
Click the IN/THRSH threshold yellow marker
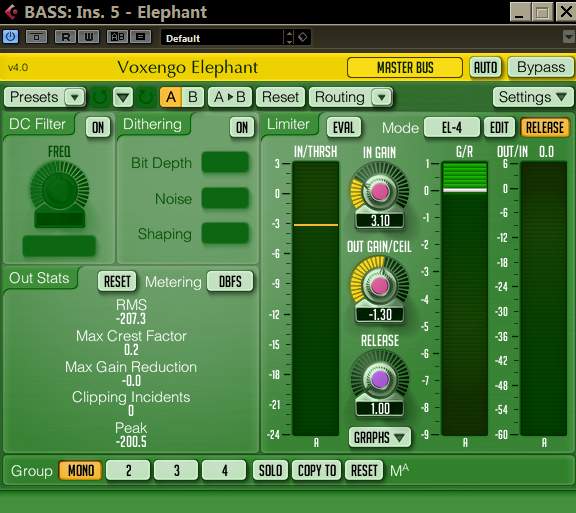point(316,225)
